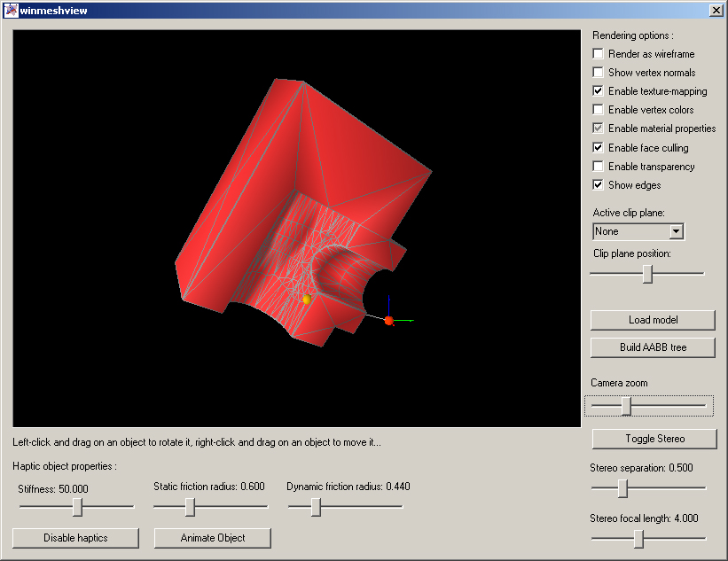Turn on Show vertex normals
This screenshot has width=728, height=561.
click(x=599, y=73)
